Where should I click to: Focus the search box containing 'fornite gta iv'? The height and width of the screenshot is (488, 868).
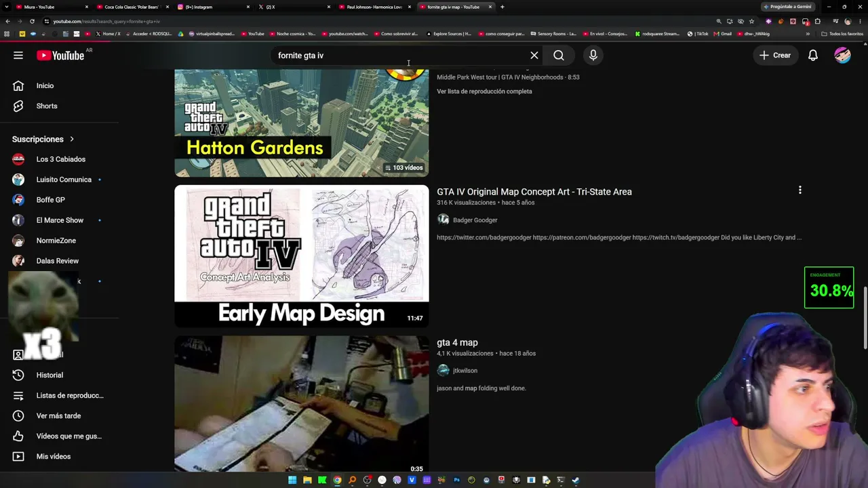(400, 56)
